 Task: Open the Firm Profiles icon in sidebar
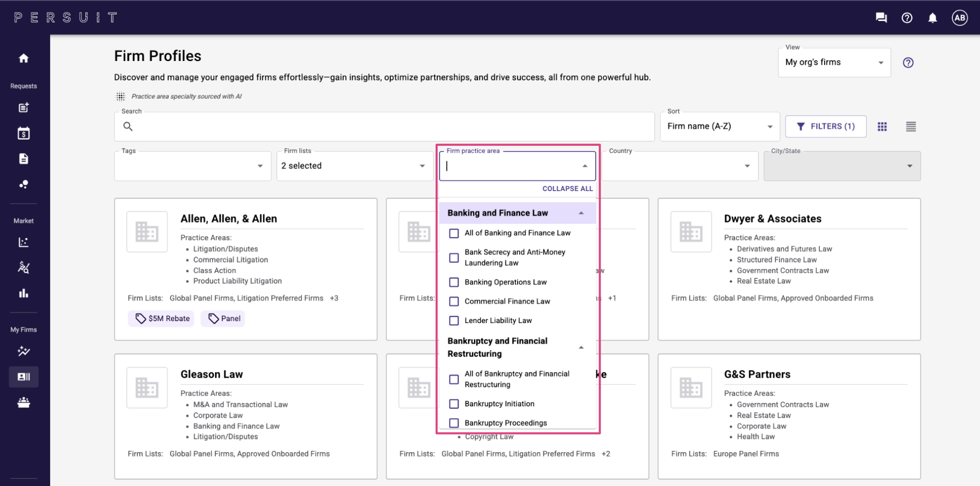(23, 377)
